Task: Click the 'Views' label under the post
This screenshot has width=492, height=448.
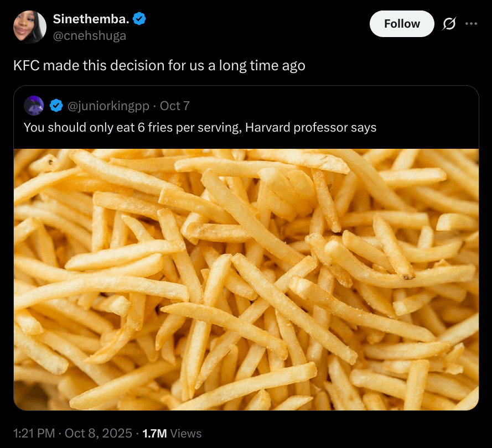Action: [187, 433]
